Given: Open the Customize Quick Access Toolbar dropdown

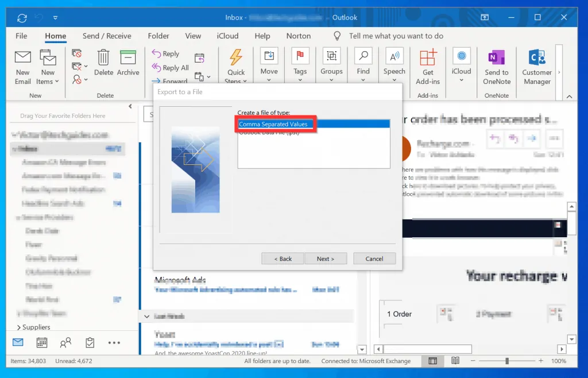Looking at the screenshot, I should click(56, 18).
